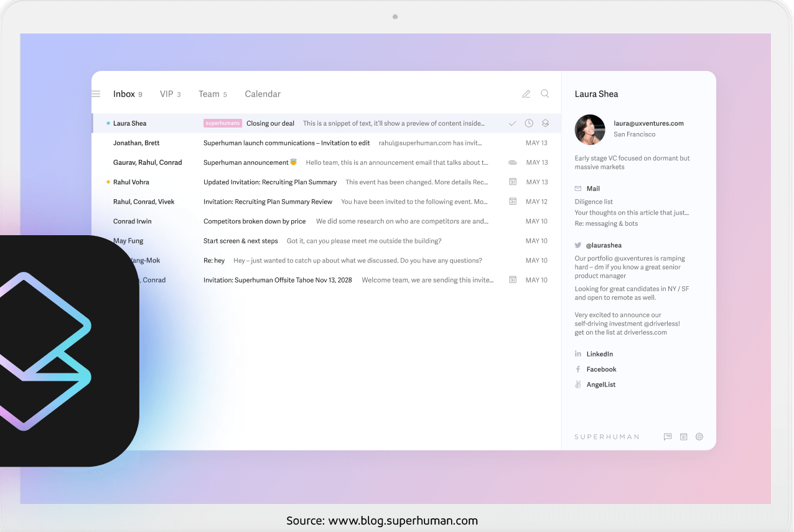The width and height of the screenshot is (794, 532).
Task: Click sender name Gaurav, Rahul, Conrad
Action: (147, 162)
